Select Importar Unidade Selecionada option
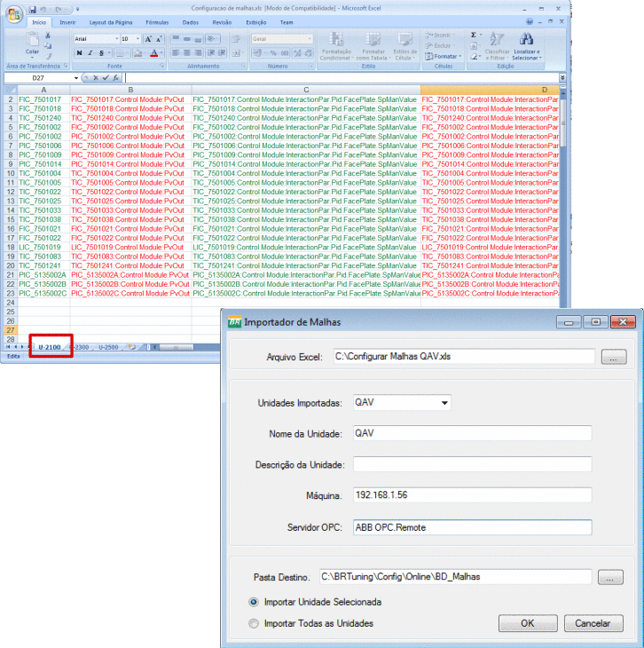The height and width of the screenshot is (648, 644). click(x=255, y=602)
